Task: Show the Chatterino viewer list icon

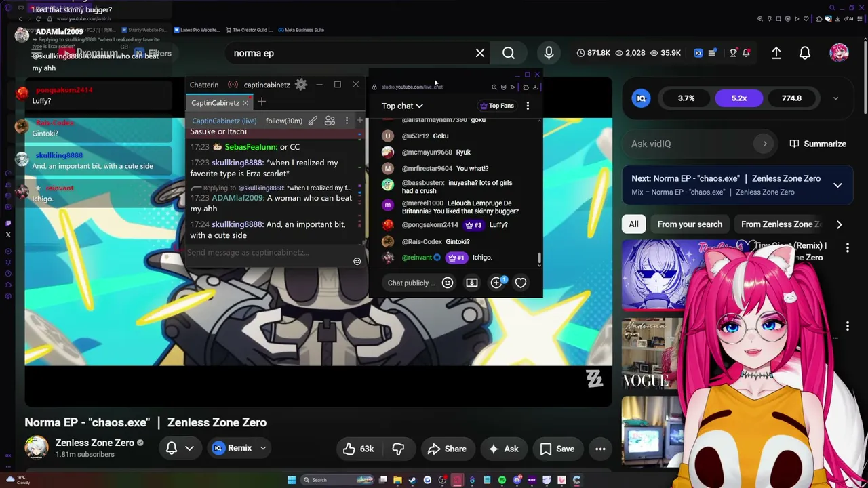Action: point(330,121)
